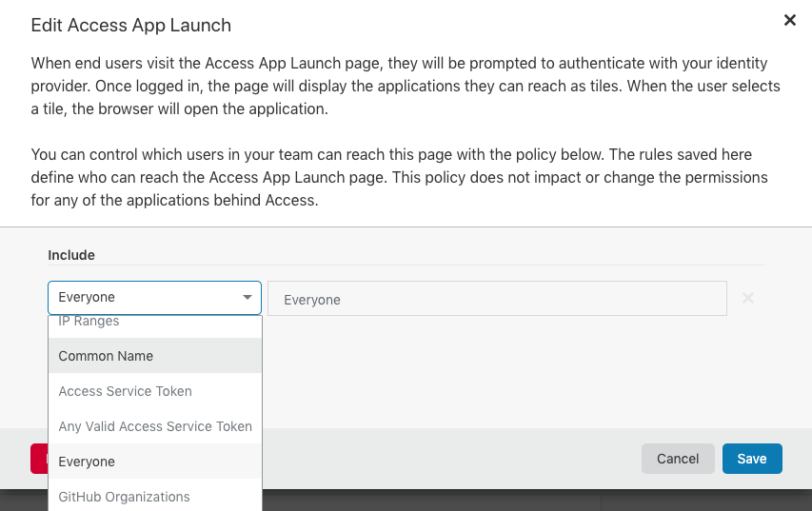Remove the Include rule with X icon

[x=748, y=298]
